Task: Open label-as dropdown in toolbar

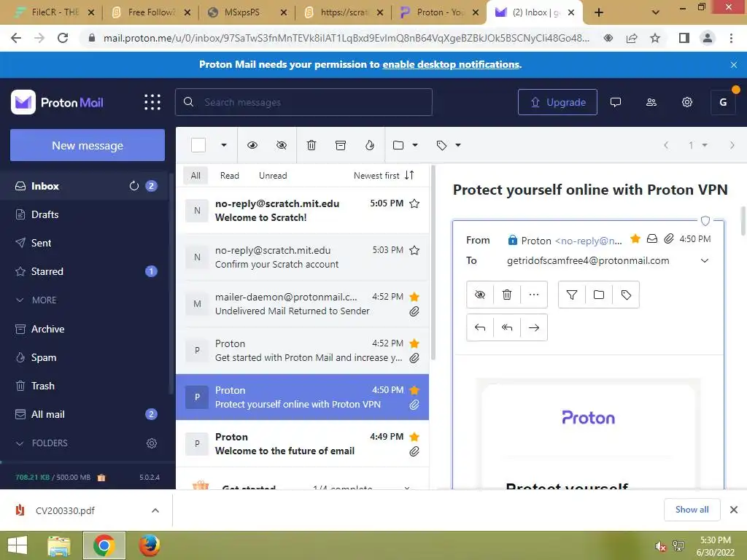Action: [x=458, y=145]
